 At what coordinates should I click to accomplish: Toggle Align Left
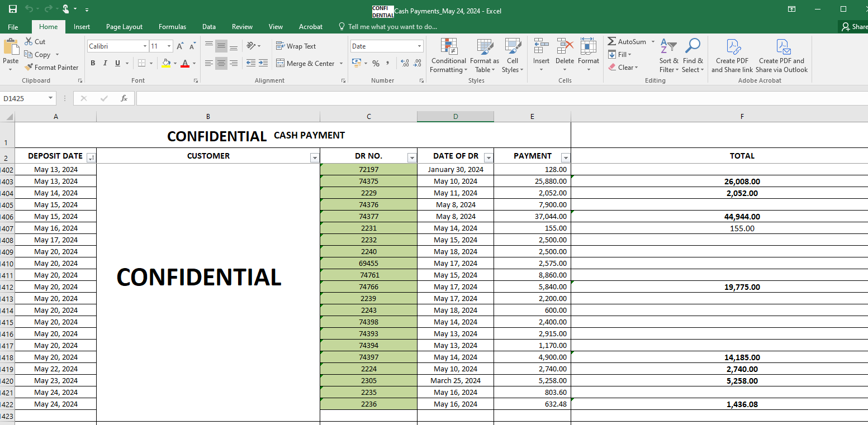click(209, 63)
